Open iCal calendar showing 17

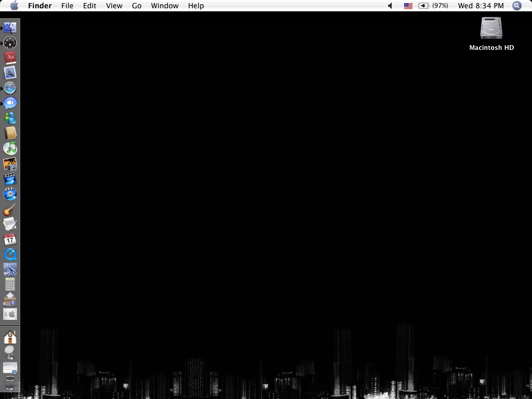click(10, 239)
